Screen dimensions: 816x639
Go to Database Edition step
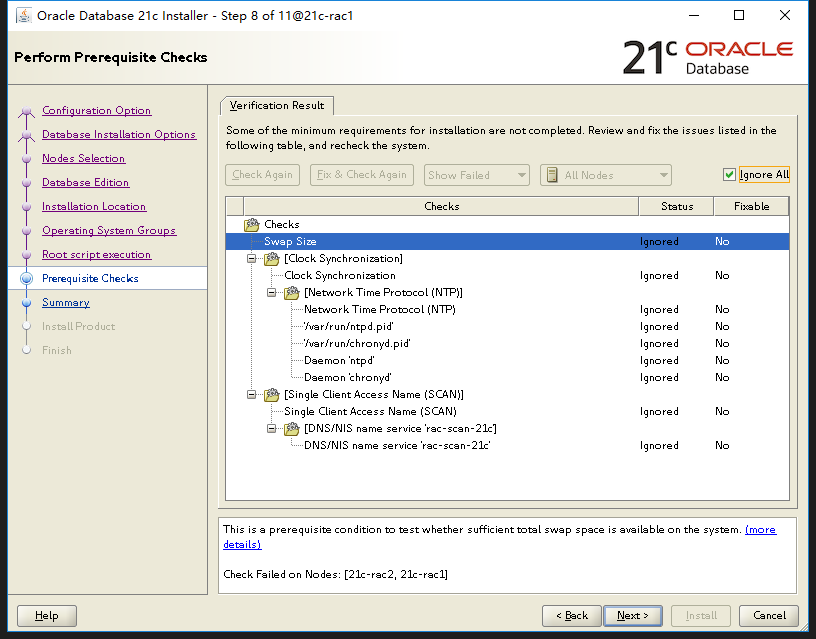85,182
